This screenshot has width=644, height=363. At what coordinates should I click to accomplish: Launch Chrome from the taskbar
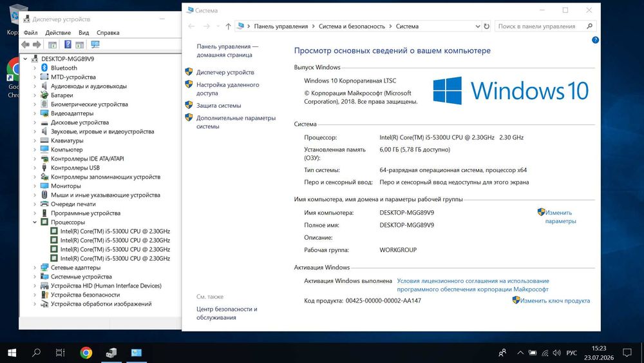86,353
